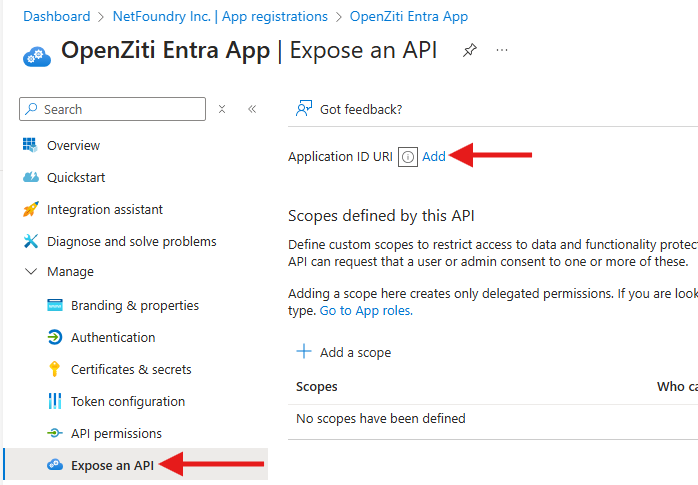Navigate to Certificates & secrets

click(x=130, y=369)
